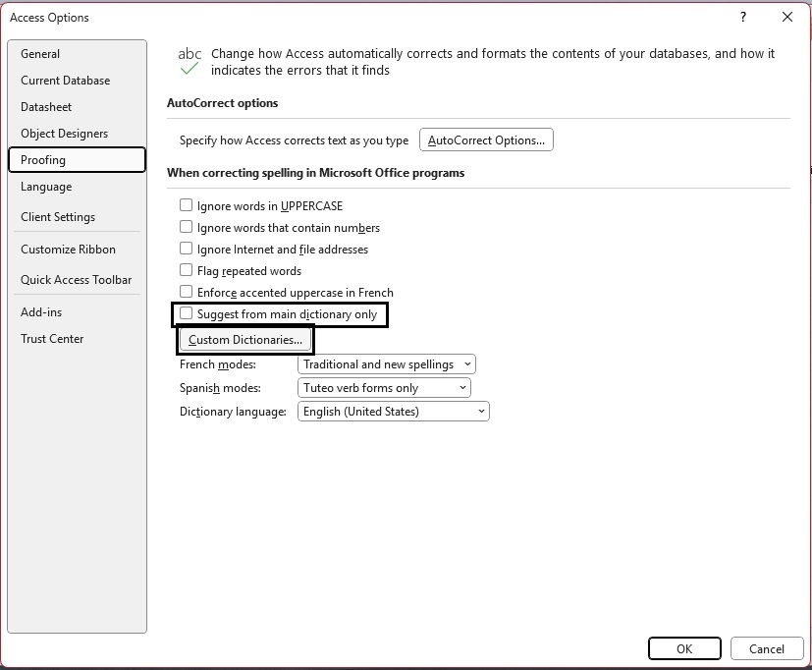
Task: Click the AutoCorrect Options button
Action: coord(486,140)
